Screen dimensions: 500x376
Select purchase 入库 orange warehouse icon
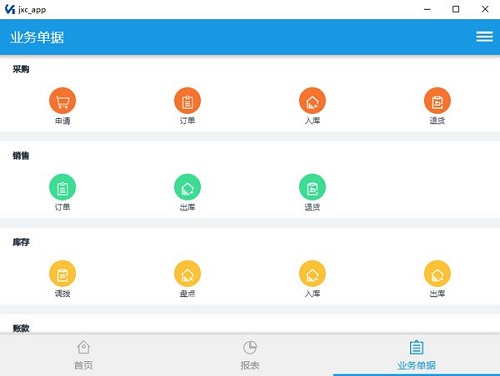312,101
